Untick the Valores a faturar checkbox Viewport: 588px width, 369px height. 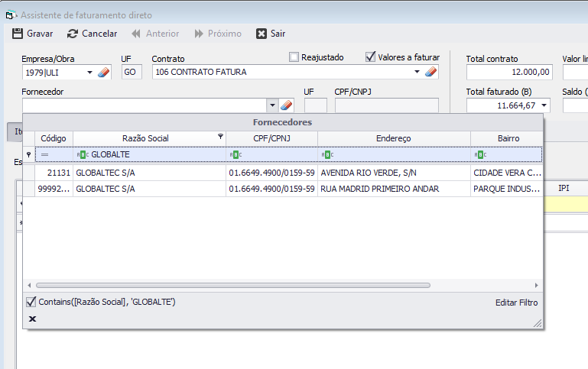[371, 57]
